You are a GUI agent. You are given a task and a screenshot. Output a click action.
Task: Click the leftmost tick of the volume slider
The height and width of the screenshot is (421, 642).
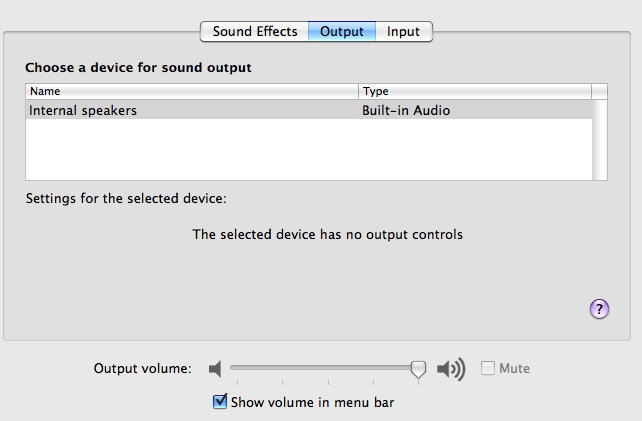point(233,381)
